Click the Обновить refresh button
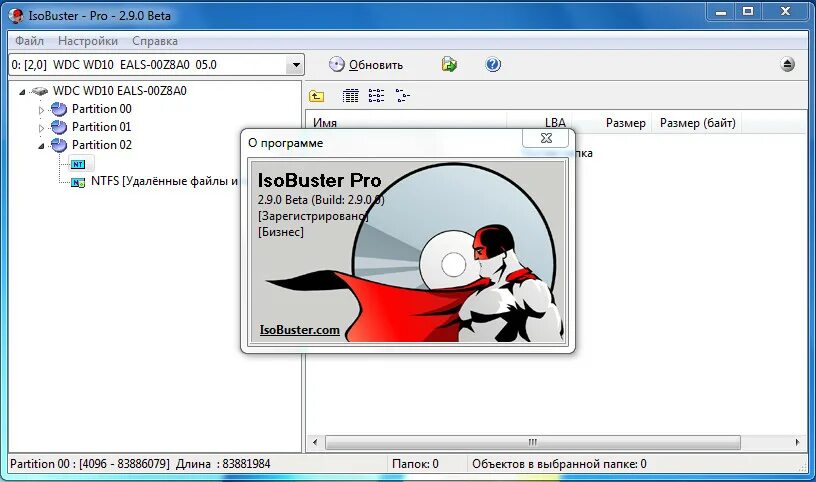Viewport: 816px width, 482px height. [x=366, y=65]
